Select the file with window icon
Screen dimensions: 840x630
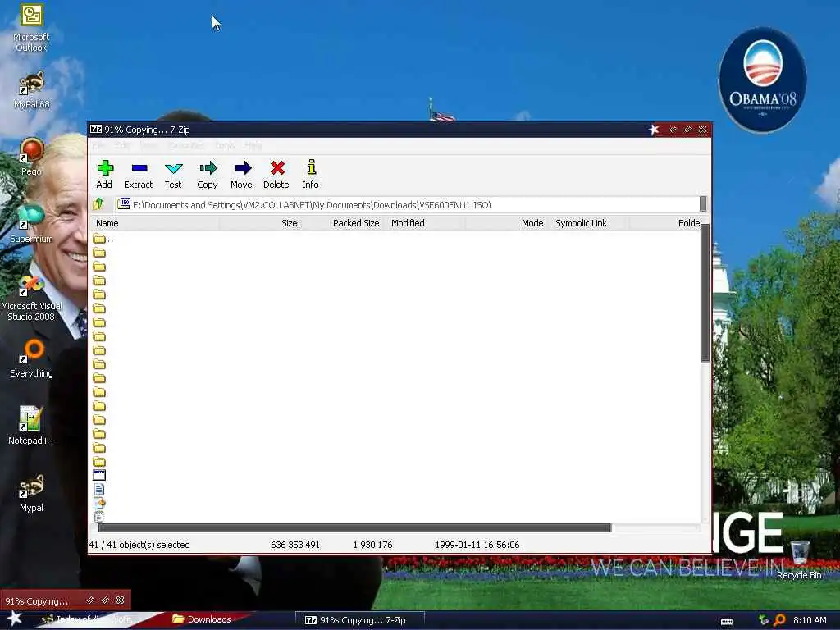click(x=99, y=475)
